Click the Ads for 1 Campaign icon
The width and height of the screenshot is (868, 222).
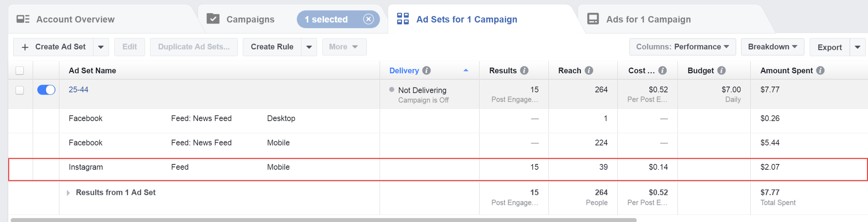pos(593,19)
